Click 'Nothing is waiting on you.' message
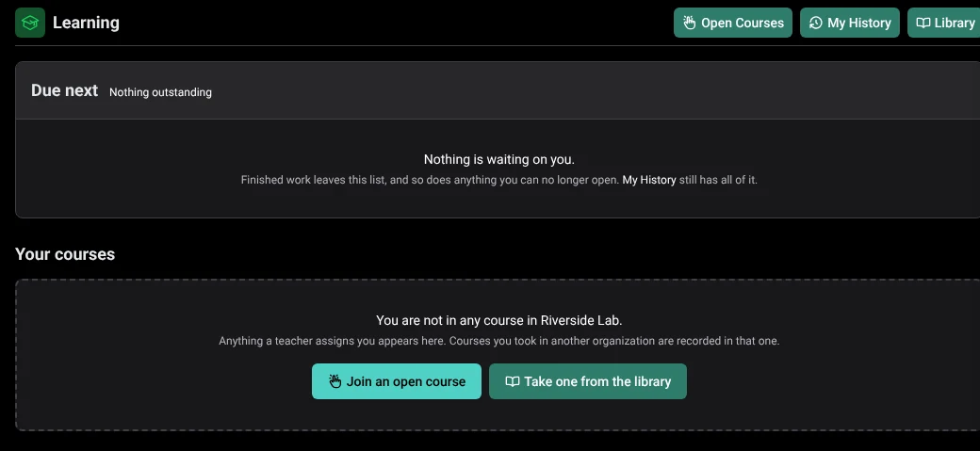This screenshot has width=980, height=451. (498, 159)
